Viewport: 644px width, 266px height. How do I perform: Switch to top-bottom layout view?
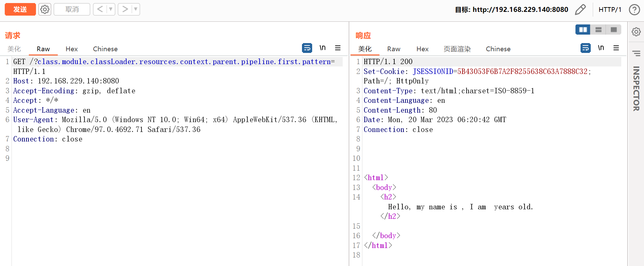coord(598,30)
